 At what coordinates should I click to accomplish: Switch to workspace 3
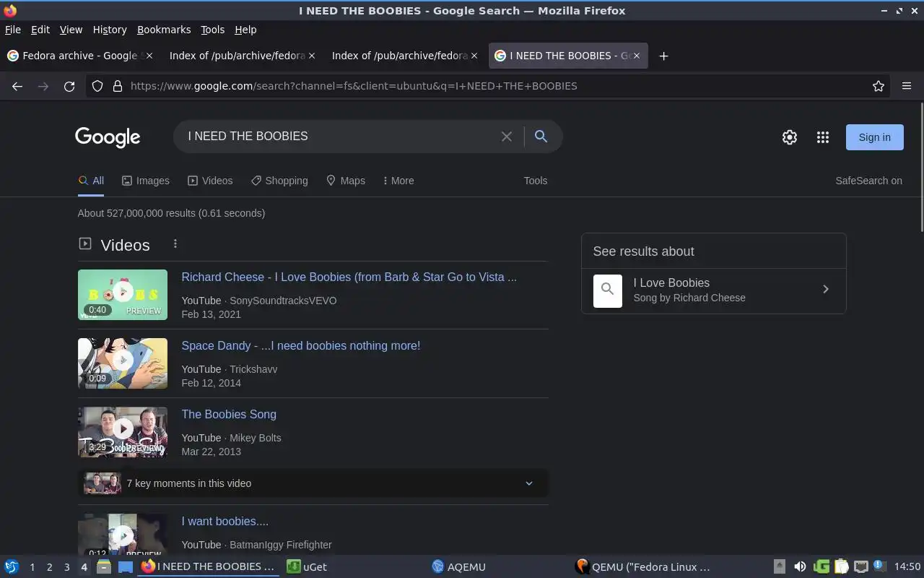(67, 567)
